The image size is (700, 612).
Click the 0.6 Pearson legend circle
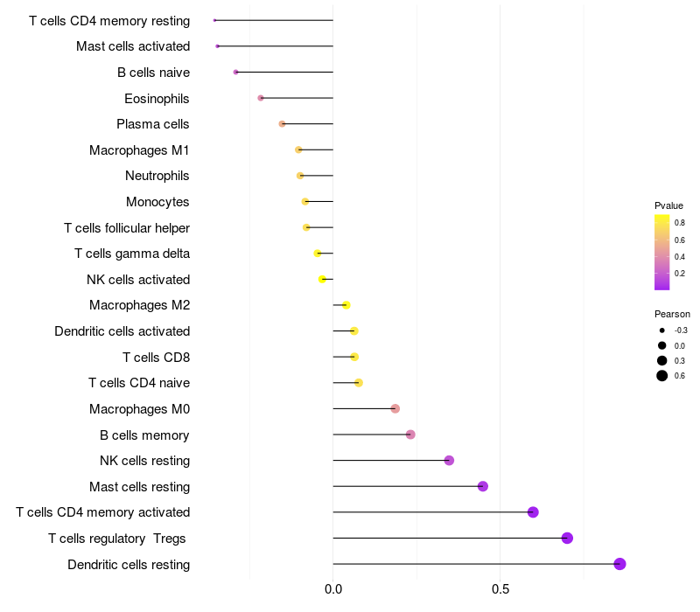point(662,376)
